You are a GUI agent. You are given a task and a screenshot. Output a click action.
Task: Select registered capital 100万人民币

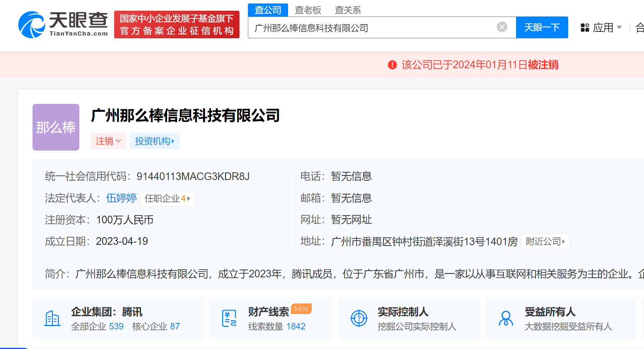[125, 220]
